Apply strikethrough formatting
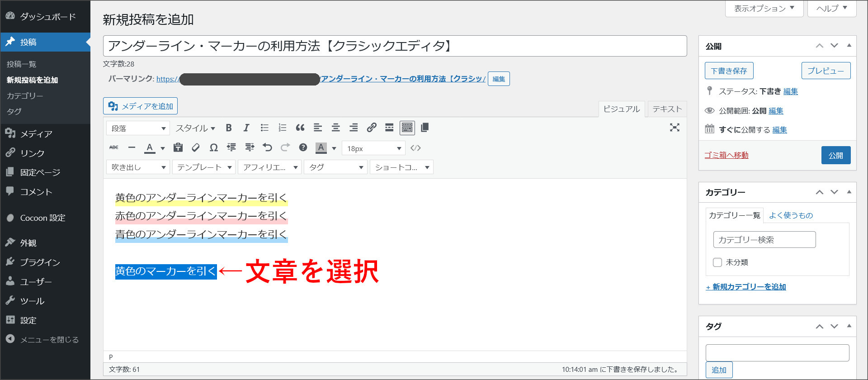Screen dimensions: 868x380 pyautogui.click(x=114, y=147)
